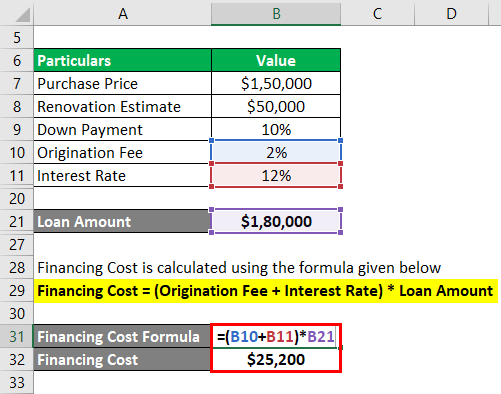The image size is (501, 394).
Task: Click the Particulars header cell
Action: click(x=123, y=60)
